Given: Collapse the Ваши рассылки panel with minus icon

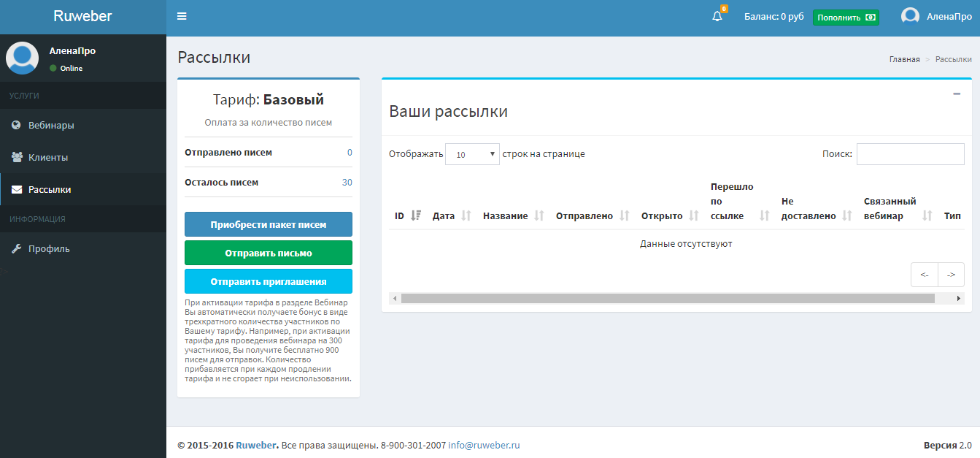Looking at the screenshot, I should point(957,93).
